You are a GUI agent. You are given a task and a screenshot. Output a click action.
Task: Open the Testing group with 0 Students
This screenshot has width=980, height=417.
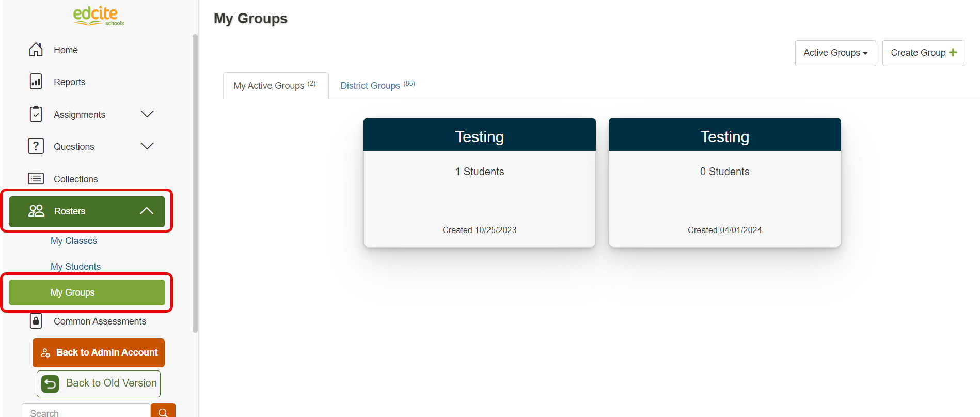(x=725, y=182)
